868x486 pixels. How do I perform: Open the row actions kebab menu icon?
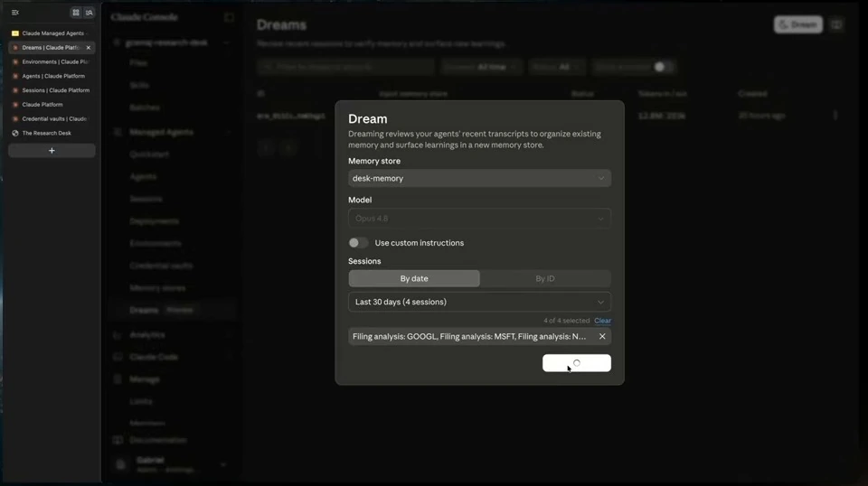(835, 116)
